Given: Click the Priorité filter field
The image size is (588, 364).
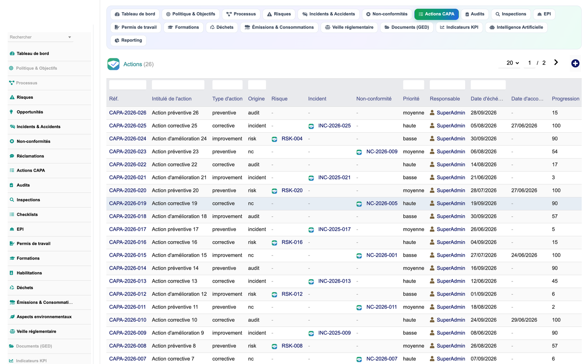Looking at the screenshot, I should pos(414,85).
